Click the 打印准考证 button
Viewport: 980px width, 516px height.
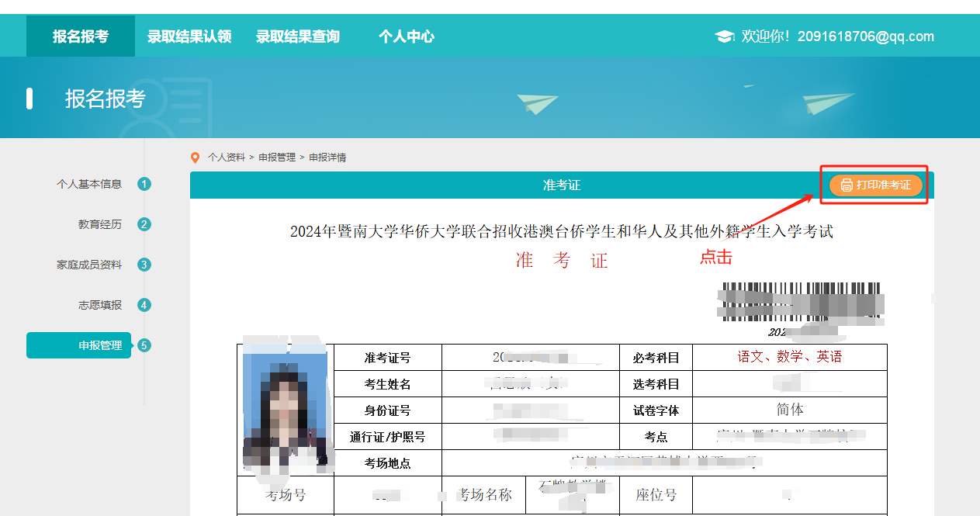pyautogui.click(x=876, y=185)
